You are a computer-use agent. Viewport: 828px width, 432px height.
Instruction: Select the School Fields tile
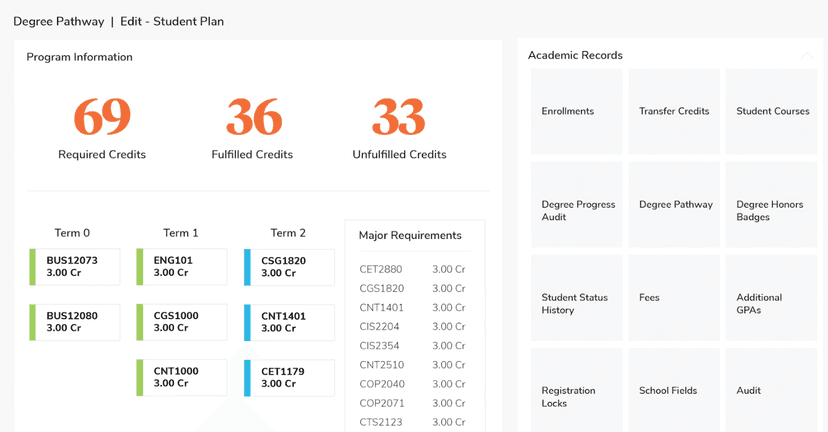point(674,391)
